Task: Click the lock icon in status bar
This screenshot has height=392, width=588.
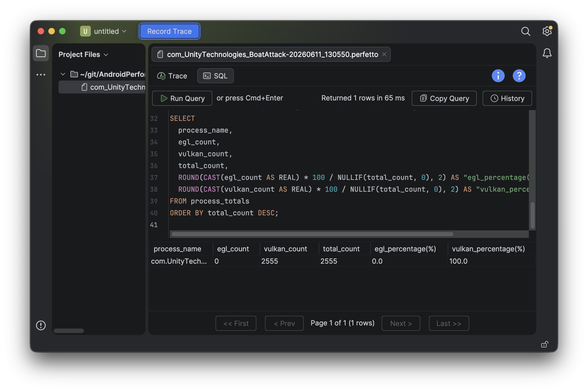Action: (545, 344)
